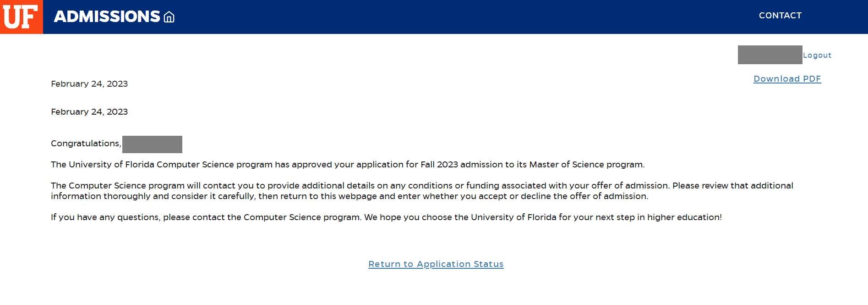Go to Return to Application Status
The width and height of the screenshot is (868, 305).
point(436,264)
